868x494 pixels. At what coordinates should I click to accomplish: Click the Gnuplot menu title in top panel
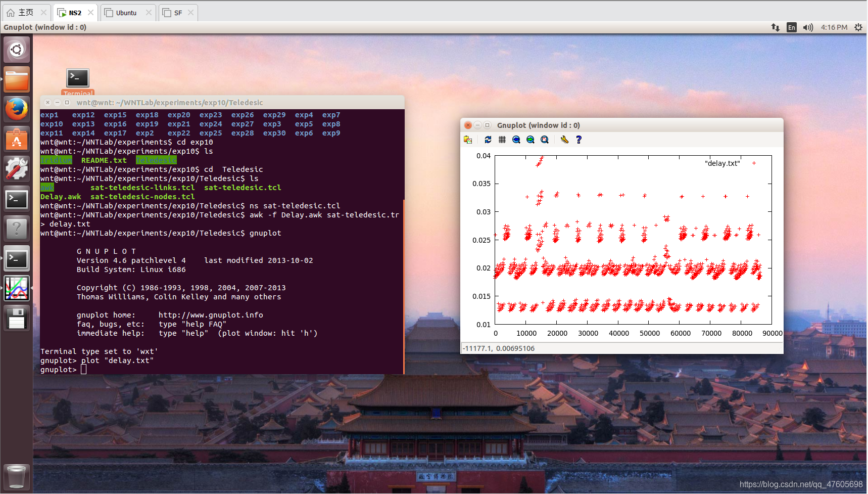point(45,27)
